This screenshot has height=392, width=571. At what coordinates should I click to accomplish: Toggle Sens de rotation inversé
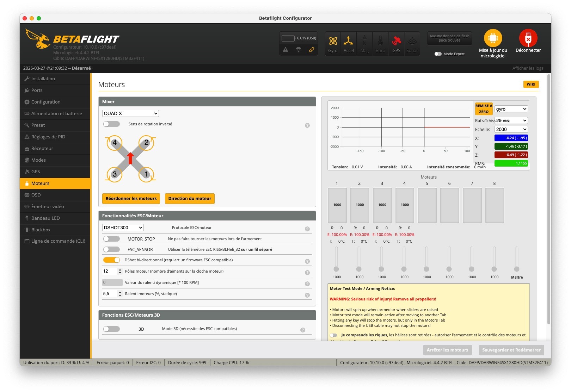point(111,124)
